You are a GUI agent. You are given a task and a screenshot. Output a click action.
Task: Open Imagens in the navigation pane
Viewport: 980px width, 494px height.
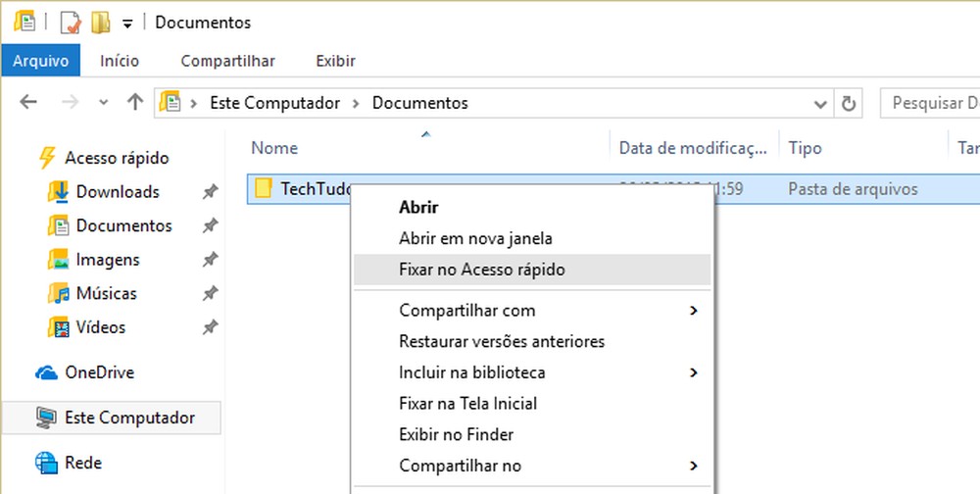point(108,260)
